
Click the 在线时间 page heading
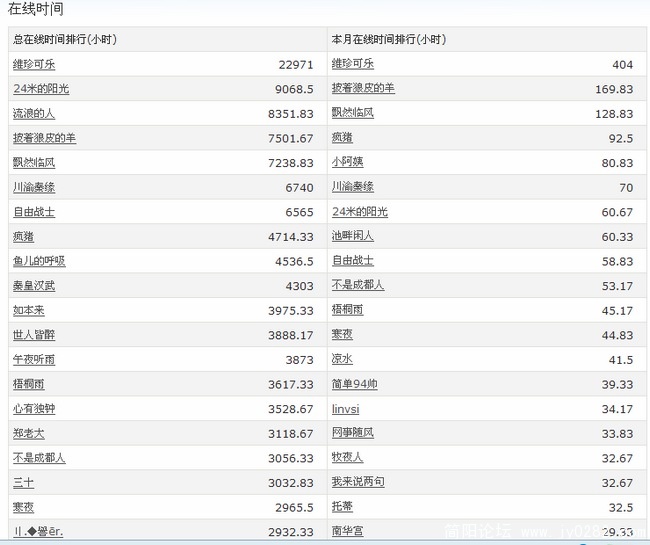click(x=35, y=8)
